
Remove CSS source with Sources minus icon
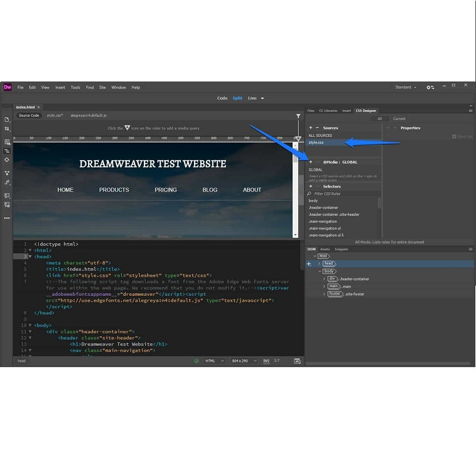click(x=317, y=128)
